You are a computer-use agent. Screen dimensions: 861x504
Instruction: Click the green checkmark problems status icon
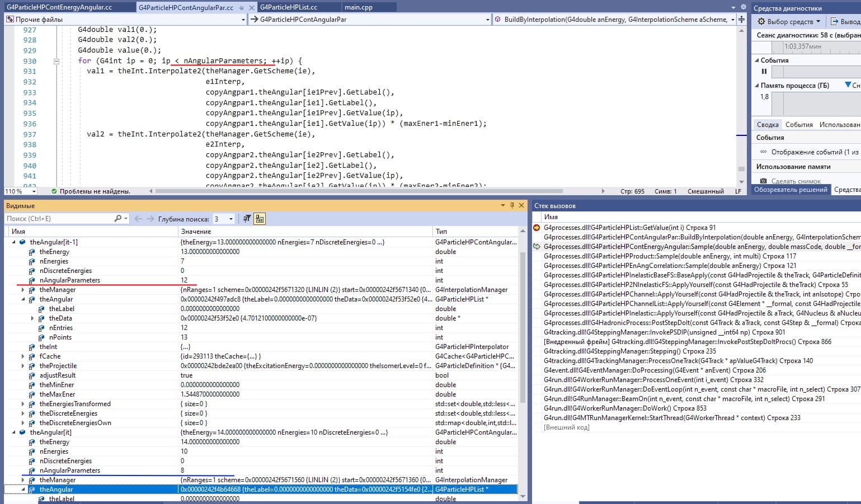[54, 191]
